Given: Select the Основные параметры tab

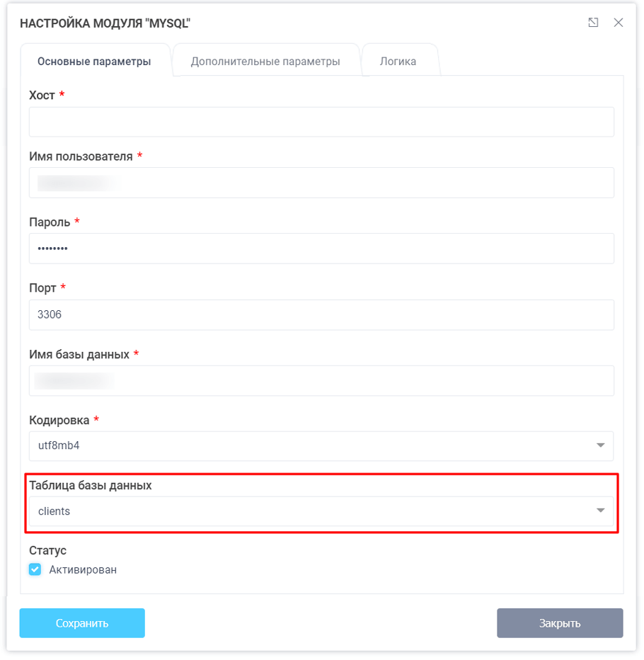Looking at the screenshot, I should pyautogui.click(x=96, y=61).
